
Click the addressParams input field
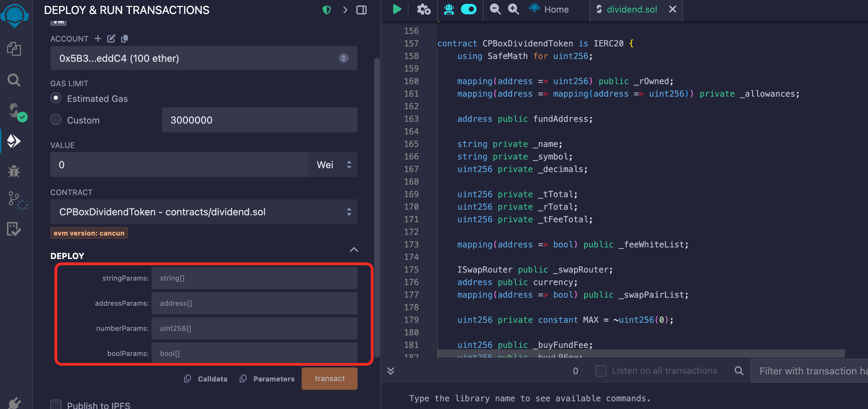255,303
